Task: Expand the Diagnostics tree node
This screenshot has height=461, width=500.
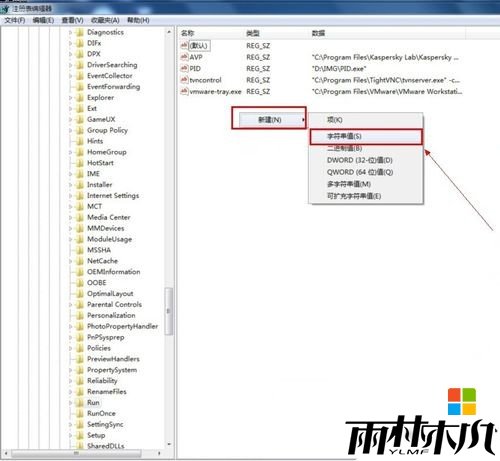Action: 70,32
